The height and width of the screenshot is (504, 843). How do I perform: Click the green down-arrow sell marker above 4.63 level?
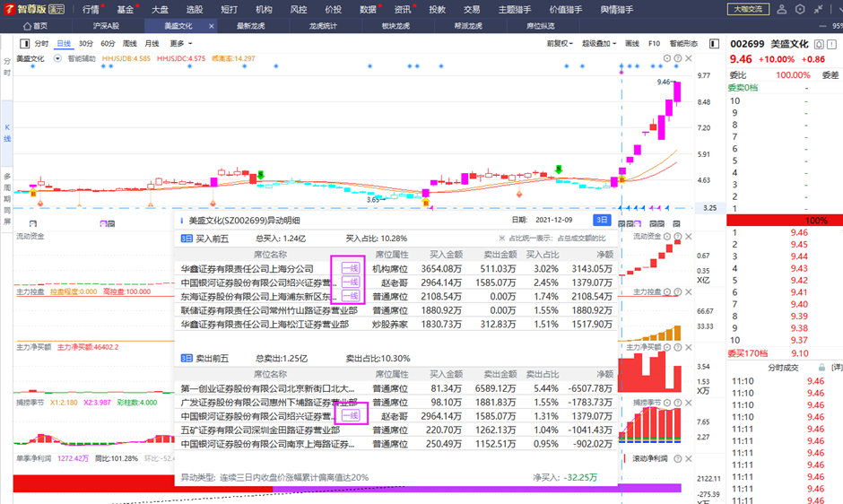(559, 169)
